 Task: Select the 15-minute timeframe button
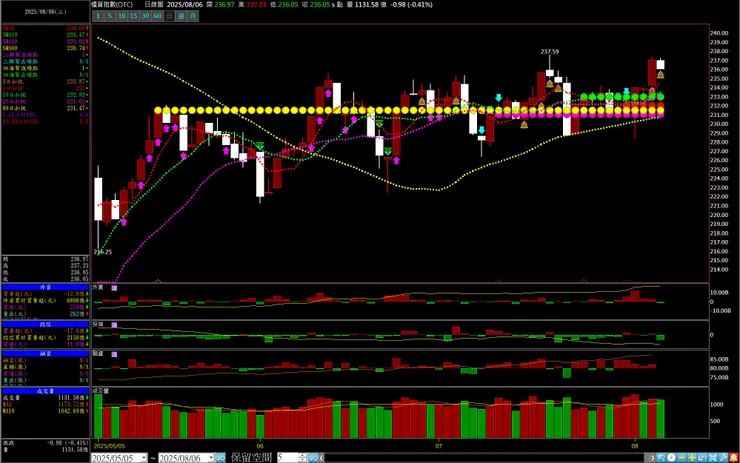pos(134,16)
